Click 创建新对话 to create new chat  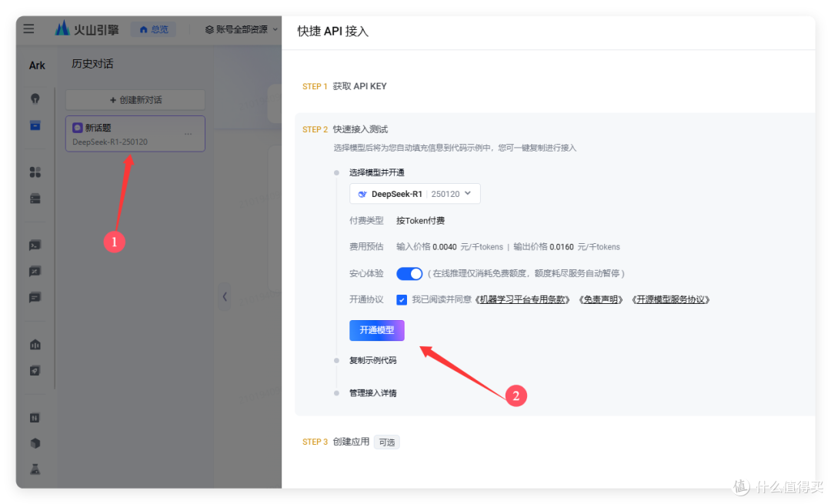point(135,99)
